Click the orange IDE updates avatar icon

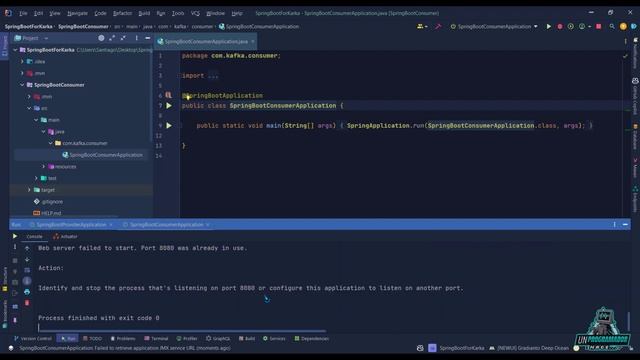coord(623,27)
